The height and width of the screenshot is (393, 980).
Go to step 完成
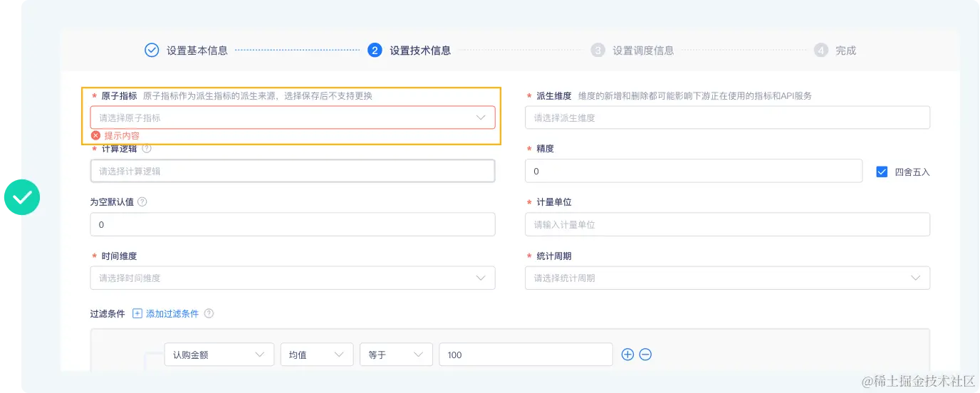pyautogui.click(x=846, y=51)
